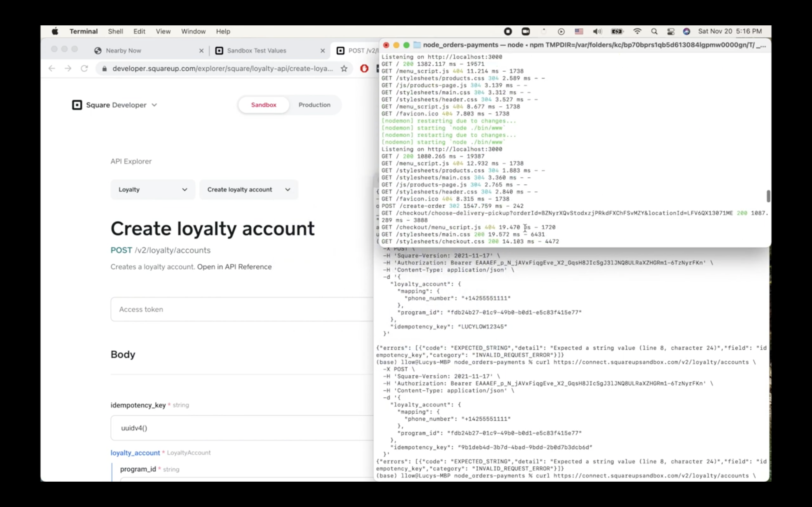The width and height of the screenshot is (812, 507).
Task: Open in API Reference link
Action: 234,267
